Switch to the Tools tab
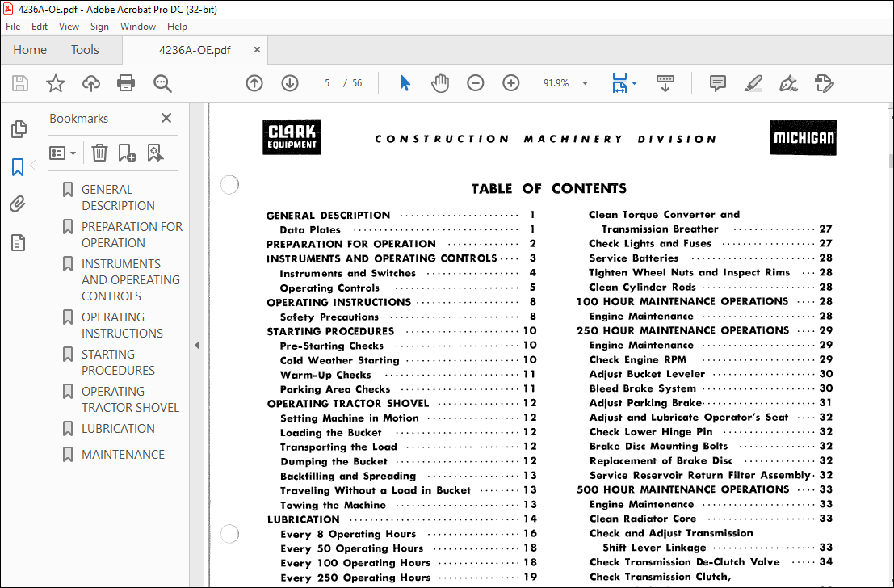 click(85, 50)
